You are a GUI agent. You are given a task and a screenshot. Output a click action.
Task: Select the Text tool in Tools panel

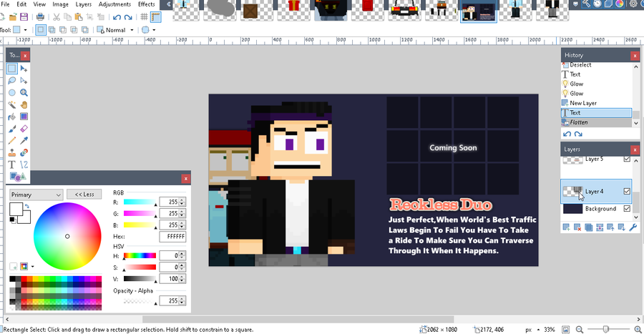pos(12,165)
